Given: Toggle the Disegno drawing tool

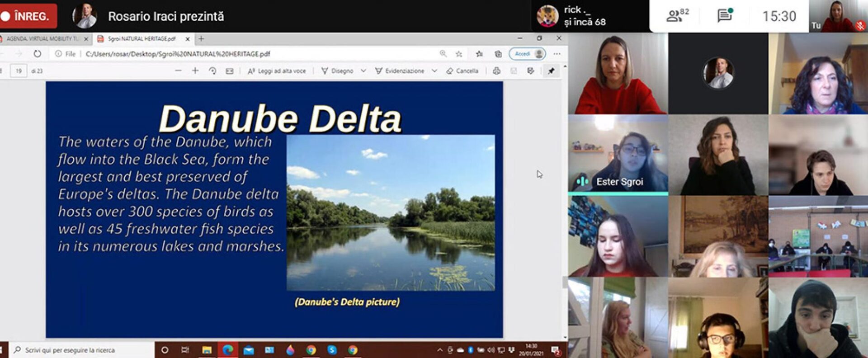Looking at the screenshot, I should coord(337,71).
